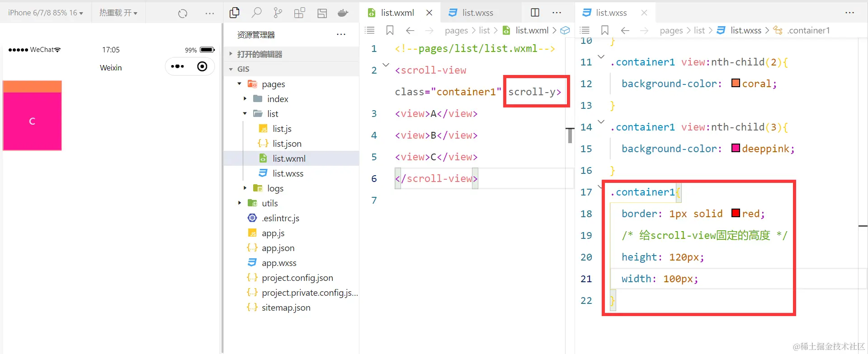The height and width of the screenshot is (354, 868).
Task: Click the layout panel icon
Action: [x=322, y=13]
